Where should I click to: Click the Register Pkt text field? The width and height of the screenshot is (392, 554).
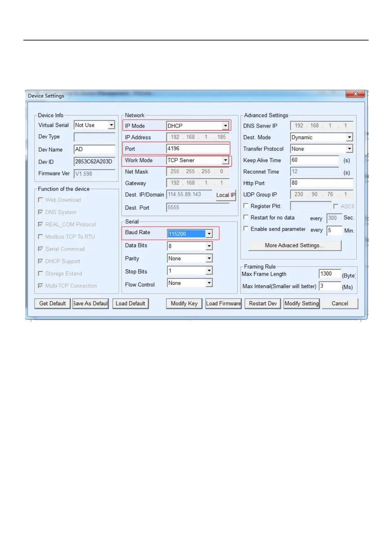click(x=311, y=206)
